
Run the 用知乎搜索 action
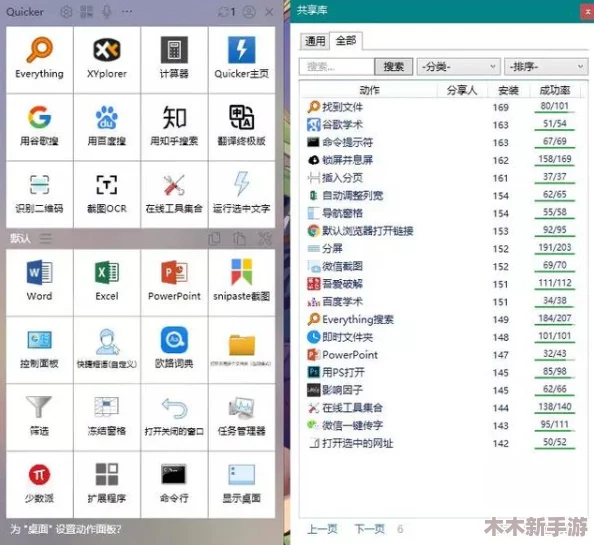click(174, 127)
